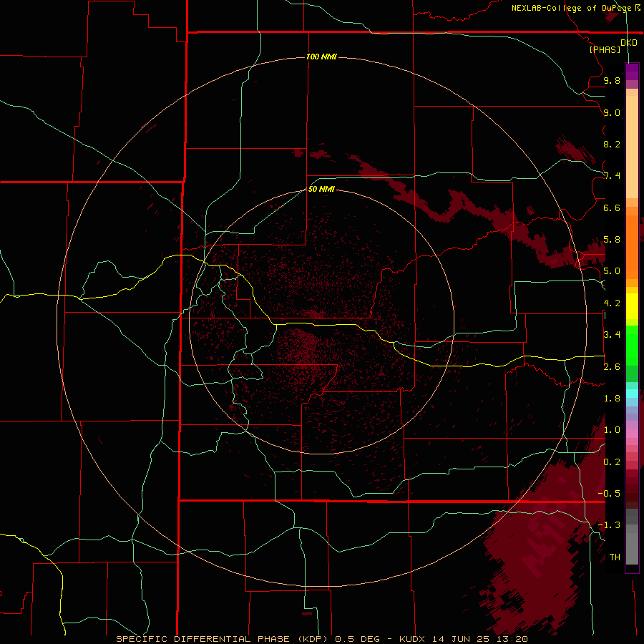This screenshot has height=644, width=644.
Task: Click the 8.2 color scale value
Action: (612, 144)
